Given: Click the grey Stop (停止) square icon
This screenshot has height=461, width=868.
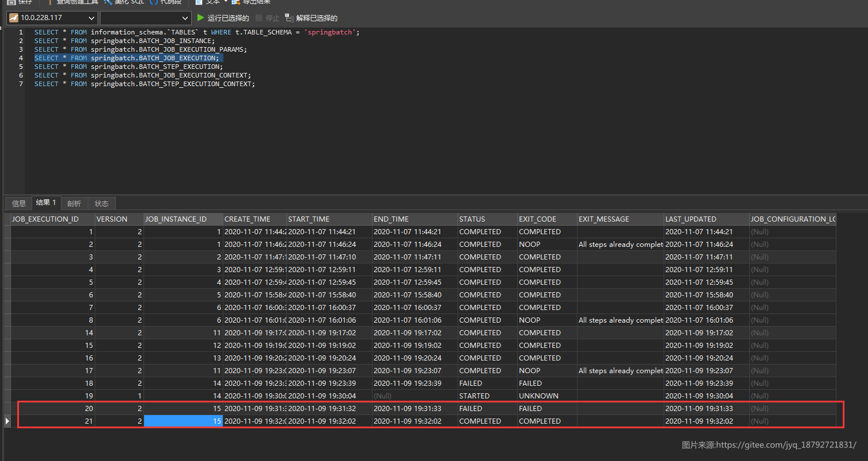Looking at the screenshot, I should pyautogui.click(x=259, y=18).
